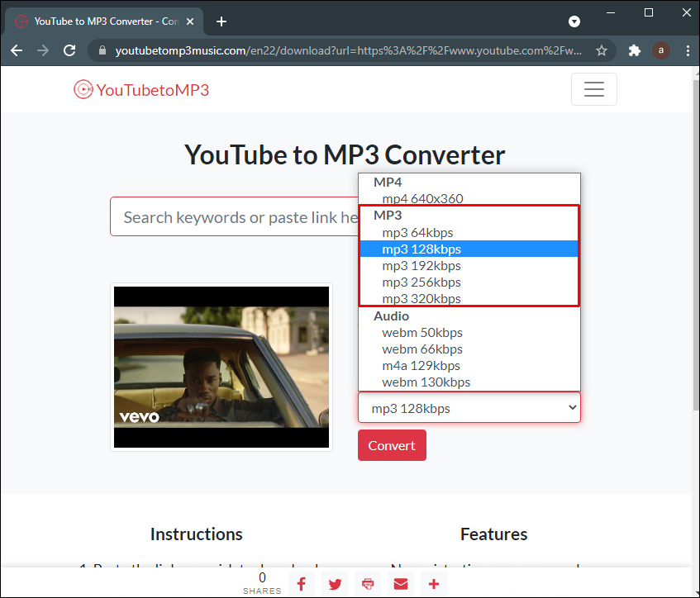
Task: Click the browser address bar URL
Action: [x=348, y=50]
